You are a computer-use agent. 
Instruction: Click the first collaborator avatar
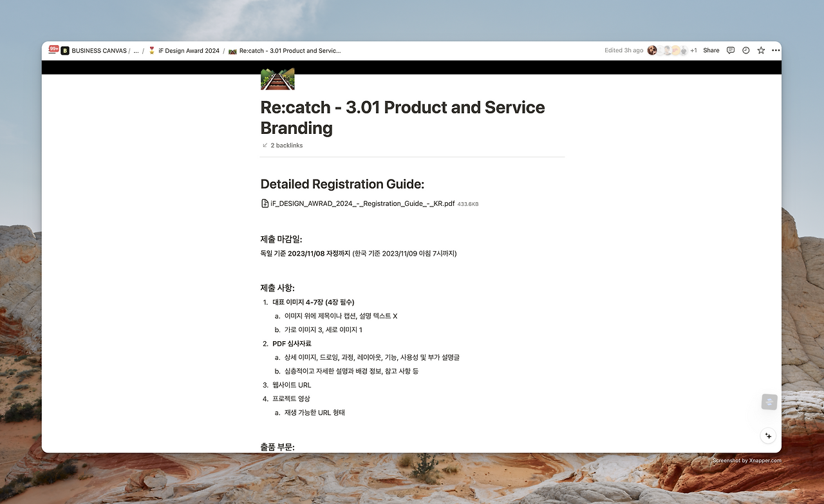pyautogui.click(x=652, y=50)
